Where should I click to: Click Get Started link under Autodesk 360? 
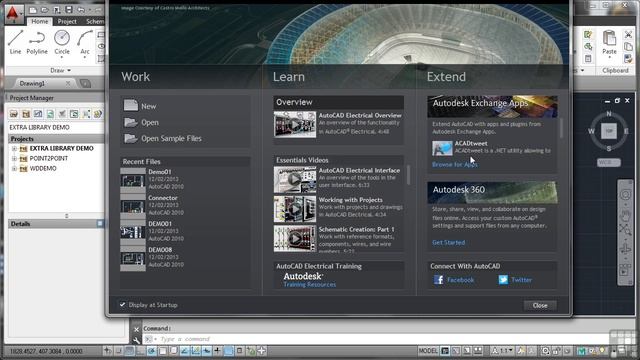(x=448, y=242)
